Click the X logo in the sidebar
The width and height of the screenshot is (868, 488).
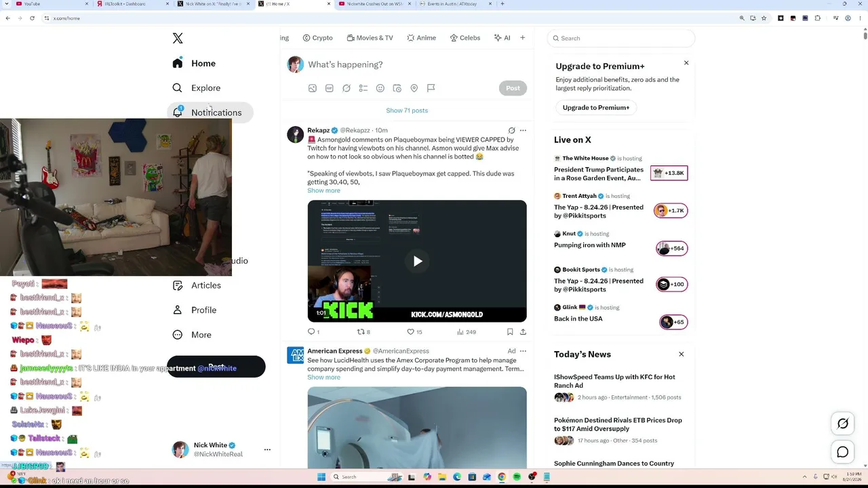[x=178, y=39]
